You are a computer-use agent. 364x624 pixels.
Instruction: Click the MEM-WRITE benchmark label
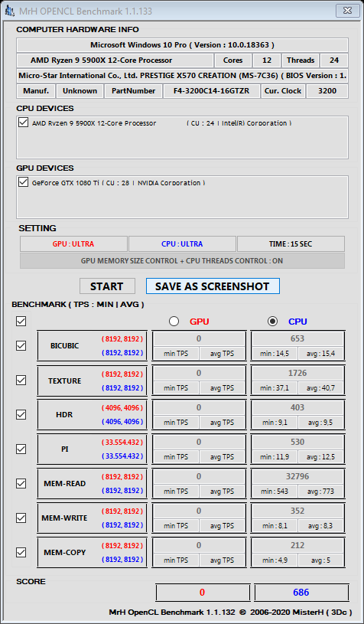pyautogui.click(x=65, y=518)
